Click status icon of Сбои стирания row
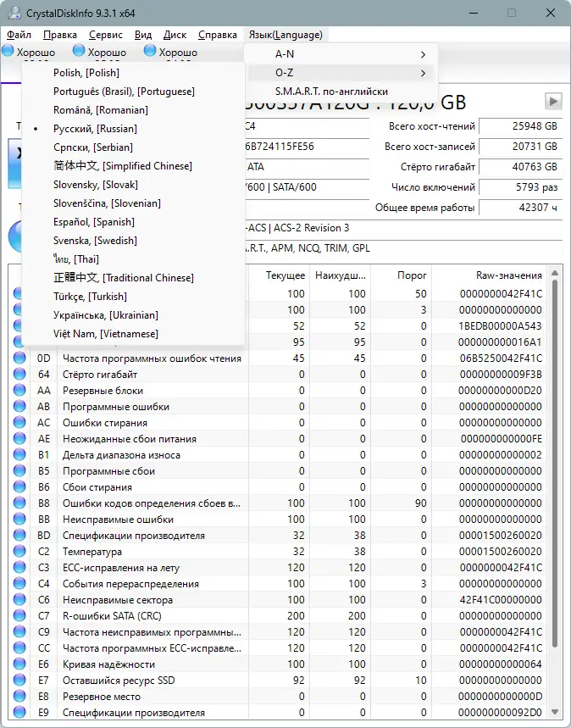This screenshot has height=728, width=571. pyautogui.click(x=19, y=487)
